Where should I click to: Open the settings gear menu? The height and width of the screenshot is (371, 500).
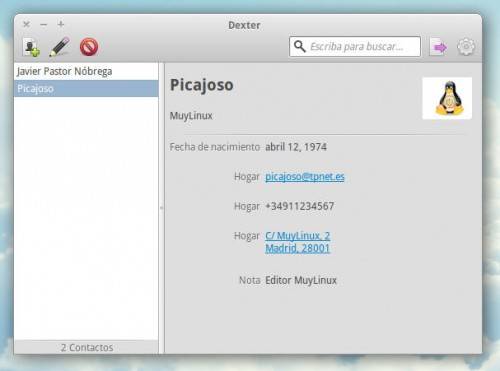click(x=466, y=47)
